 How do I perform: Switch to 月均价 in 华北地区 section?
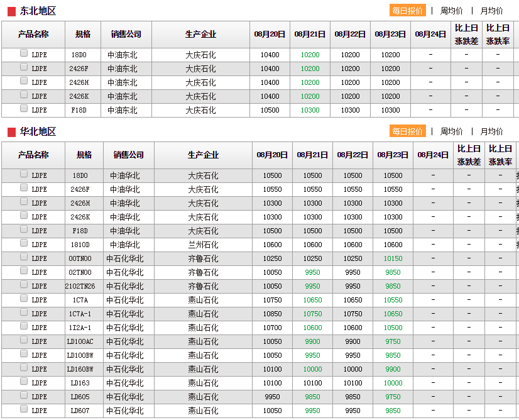pyautogui.click(x=491, y=131)
